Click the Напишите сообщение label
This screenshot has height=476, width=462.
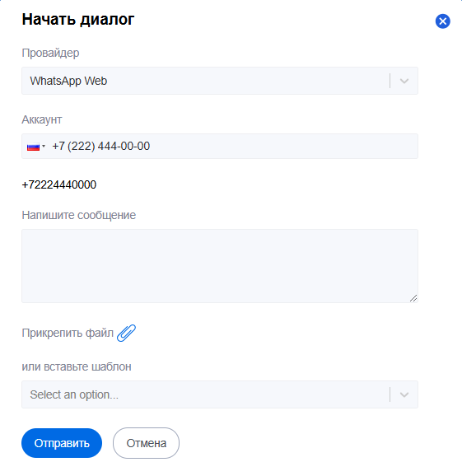[78, 215]
